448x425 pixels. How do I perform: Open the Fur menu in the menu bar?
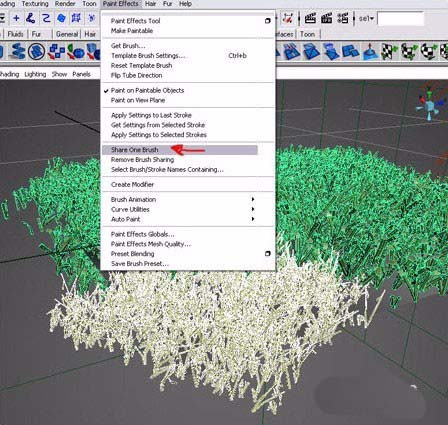tap(167, 4)
